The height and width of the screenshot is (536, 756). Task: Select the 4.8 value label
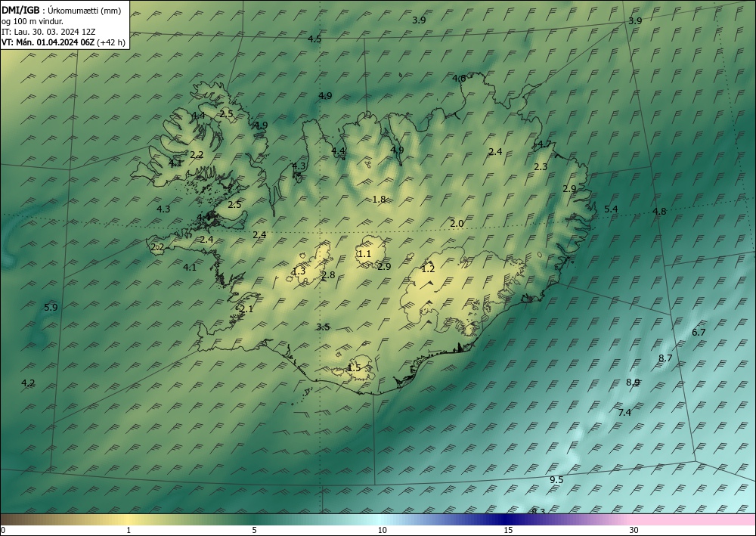[659, 211]
